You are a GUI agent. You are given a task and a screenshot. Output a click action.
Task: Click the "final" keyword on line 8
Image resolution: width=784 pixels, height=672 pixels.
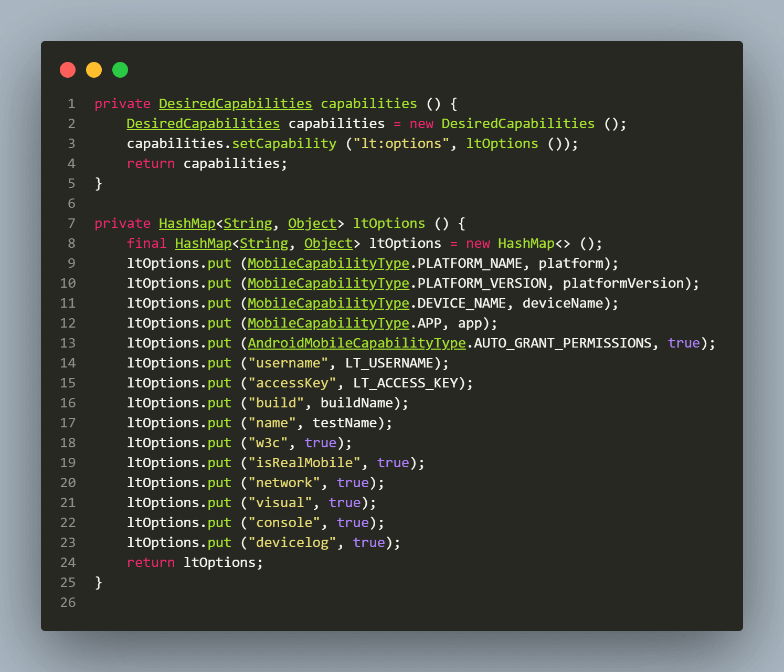coord(146,244)
